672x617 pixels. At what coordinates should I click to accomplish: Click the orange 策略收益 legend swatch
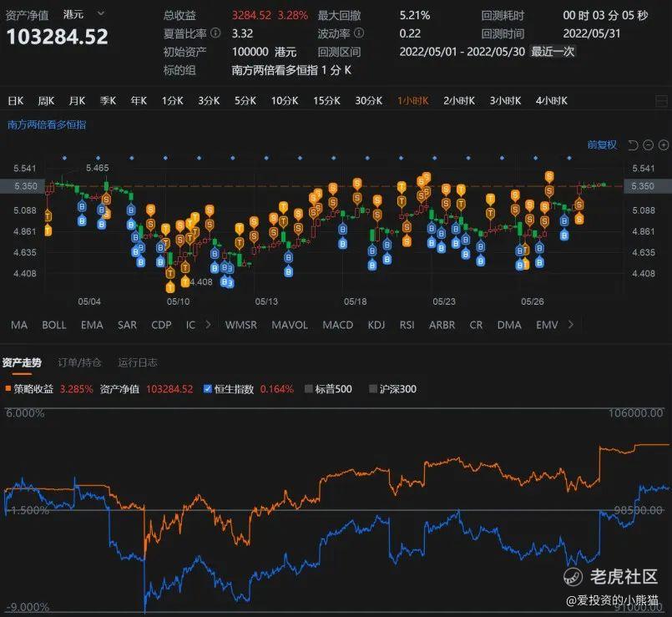click(x=8, y=388)
